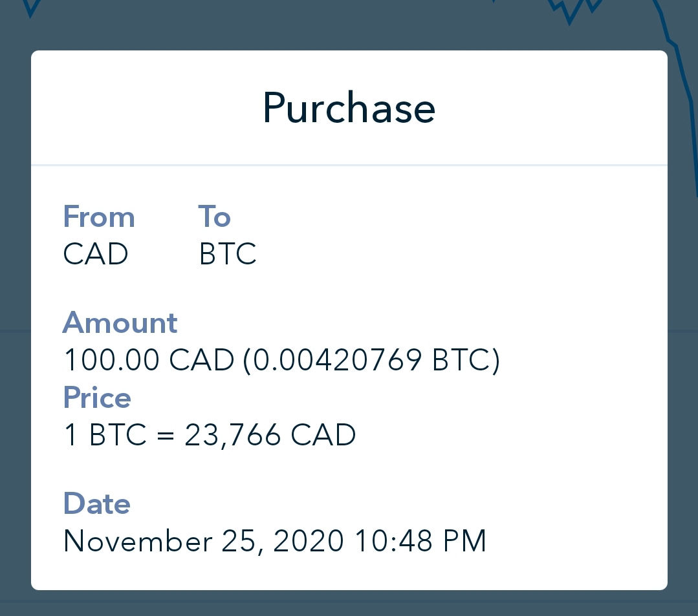This screenshot has height=616, width=698.
Task: Tap the BTC destination currency value
Action: tap(227, 254)
